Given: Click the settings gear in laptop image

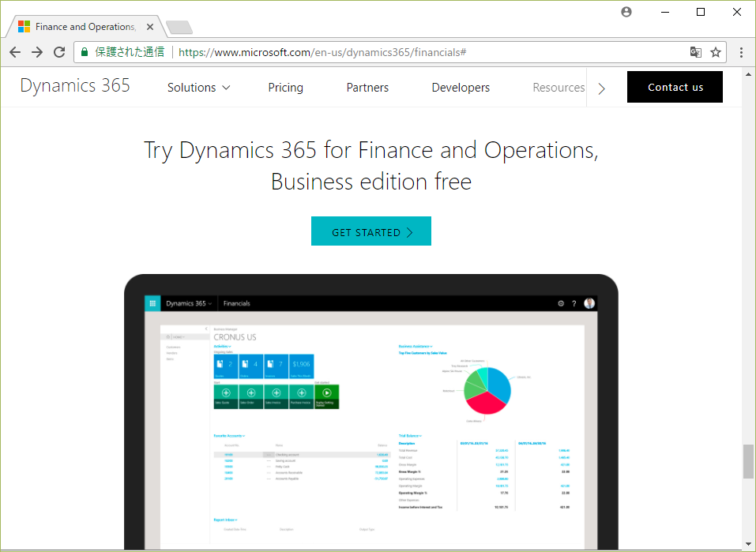Looking at the screenshot, I should coord(561,303).
